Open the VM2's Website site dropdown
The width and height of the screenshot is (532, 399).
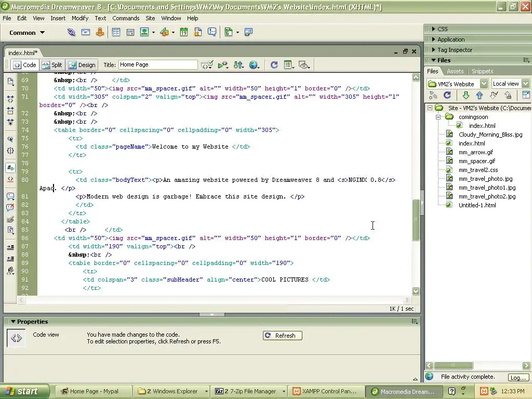[x=484, y=84]
